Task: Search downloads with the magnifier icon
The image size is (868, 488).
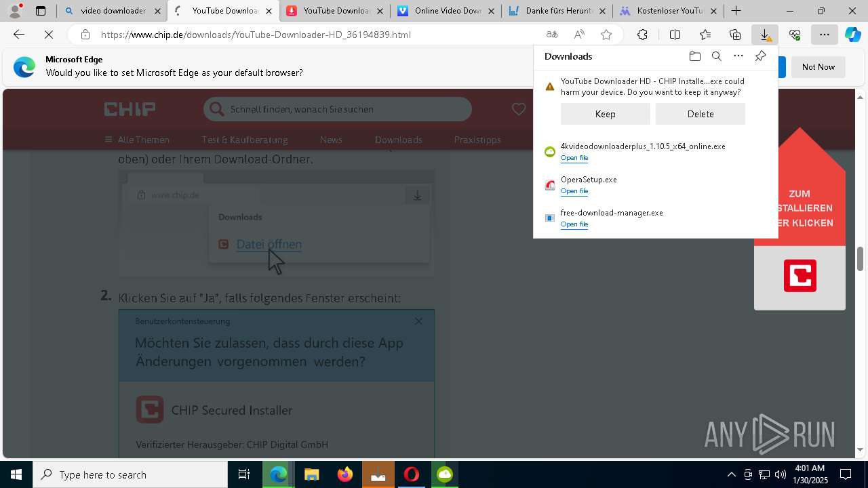Action: [716, 56]
